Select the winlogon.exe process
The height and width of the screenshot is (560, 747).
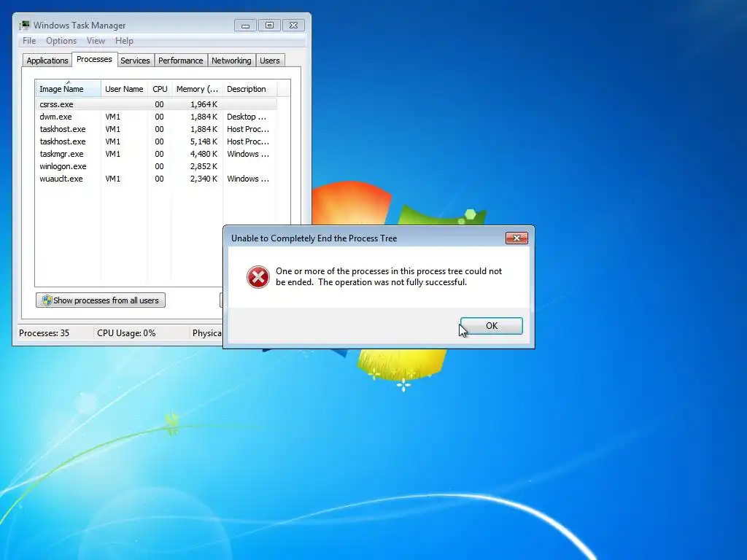point(156,166)
